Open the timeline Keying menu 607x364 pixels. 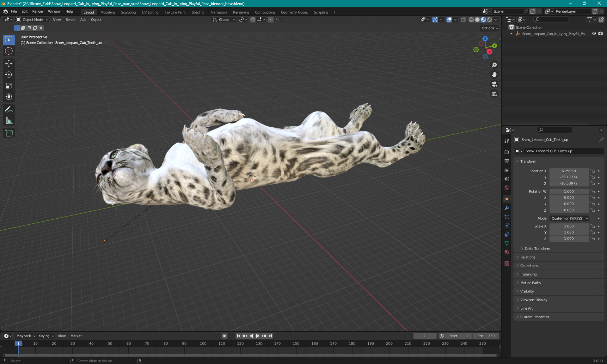46,336
